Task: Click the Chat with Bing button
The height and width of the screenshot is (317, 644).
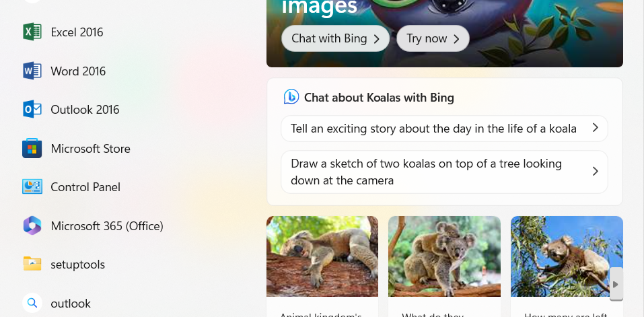Action: coord(335,38)
